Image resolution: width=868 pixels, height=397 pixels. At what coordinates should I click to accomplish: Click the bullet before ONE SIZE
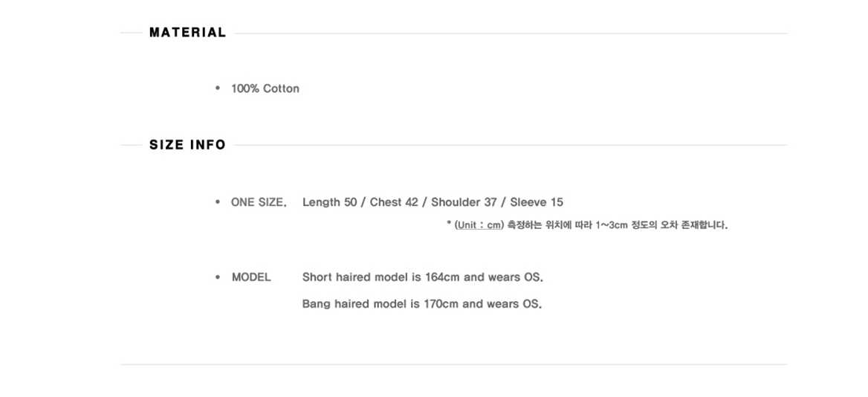218,202
